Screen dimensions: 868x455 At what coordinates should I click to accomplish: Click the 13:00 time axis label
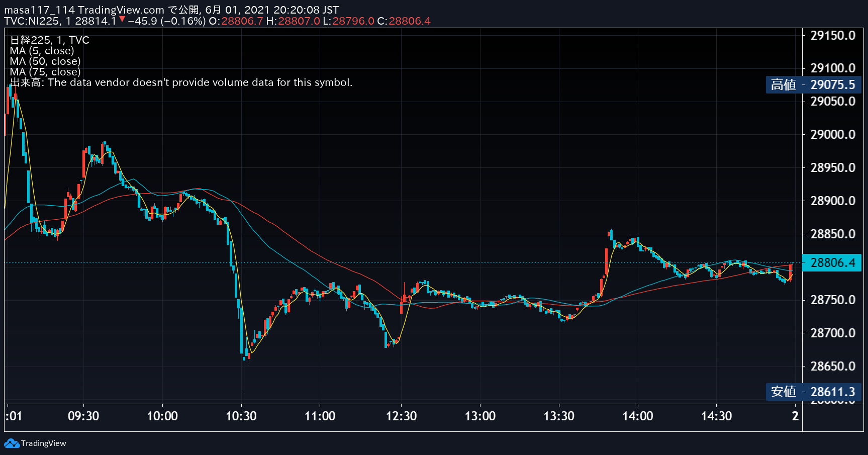click(x=480, y=416)
